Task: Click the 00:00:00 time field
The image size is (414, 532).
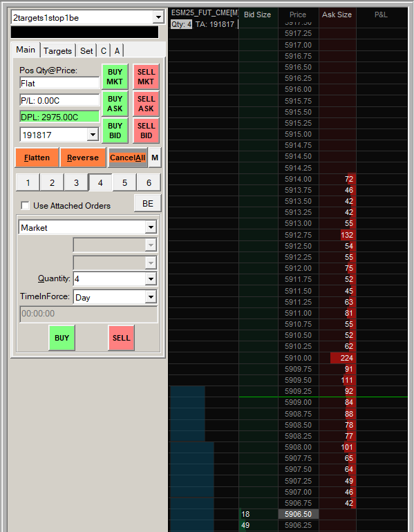Action: tap(88, 314)
